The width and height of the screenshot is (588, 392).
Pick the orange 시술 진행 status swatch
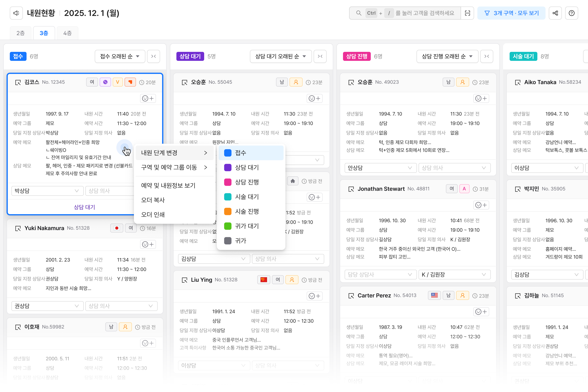coord(228,211)
